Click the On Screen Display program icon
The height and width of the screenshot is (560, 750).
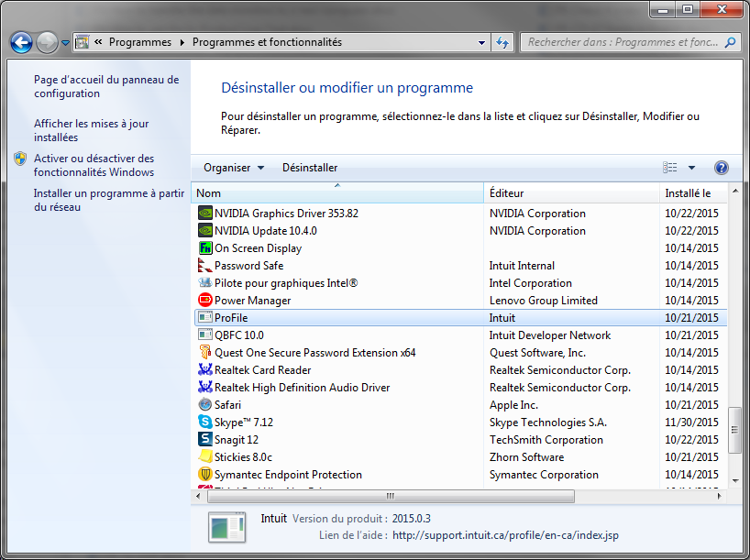pyautogui.click(x=205, y=248)
